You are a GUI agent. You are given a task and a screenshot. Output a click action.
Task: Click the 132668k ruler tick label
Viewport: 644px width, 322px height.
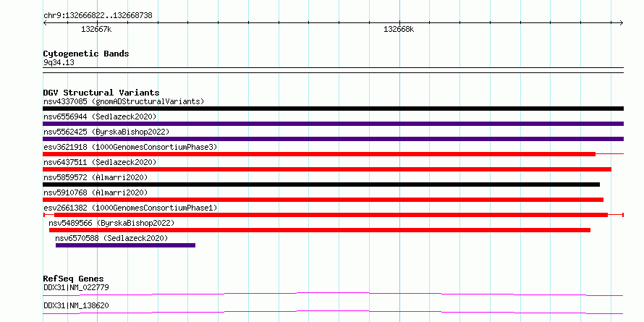pos(399,29)
